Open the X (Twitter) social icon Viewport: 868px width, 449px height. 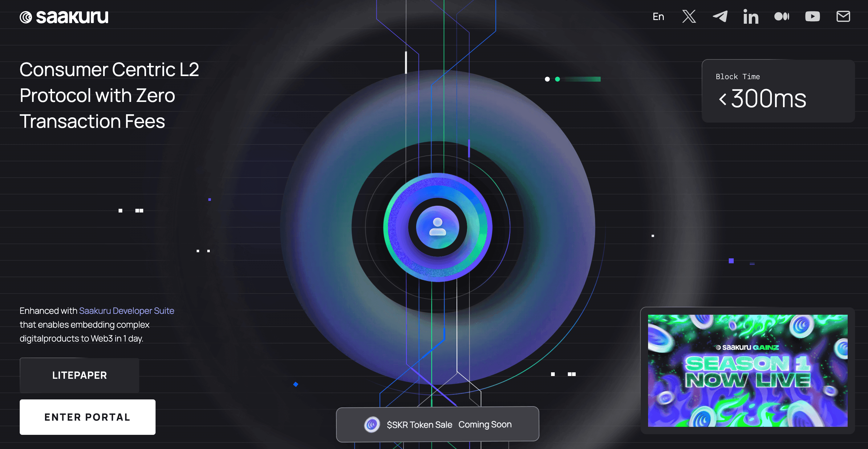tap(689, 17)
